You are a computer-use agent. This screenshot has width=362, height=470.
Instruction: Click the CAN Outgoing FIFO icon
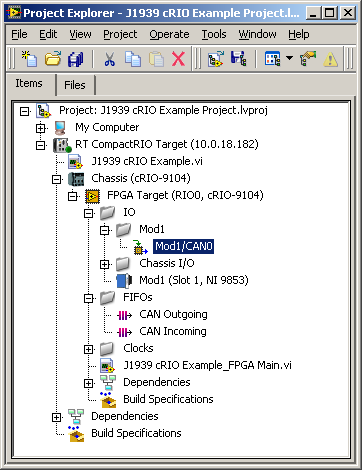124,315
